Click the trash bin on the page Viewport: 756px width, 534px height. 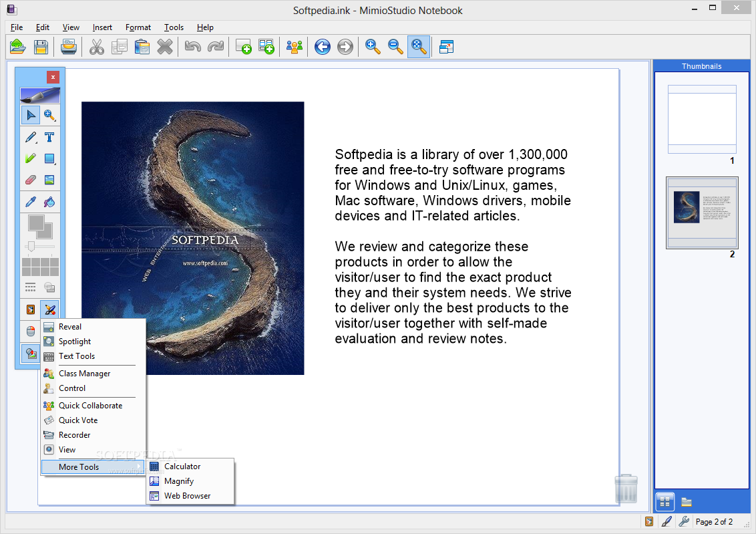point(626,489)
